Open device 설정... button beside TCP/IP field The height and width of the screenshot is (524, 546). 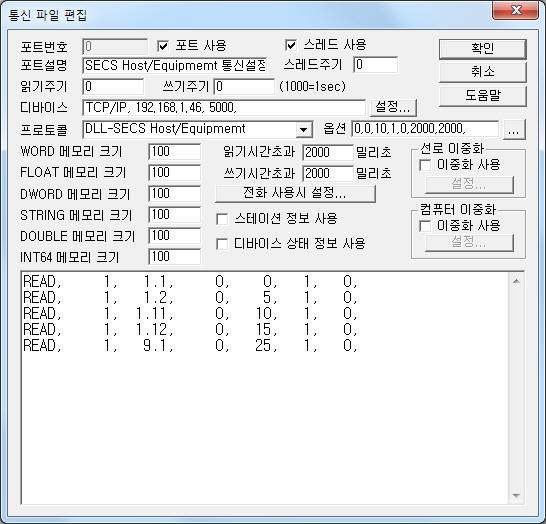click(393, 107)
